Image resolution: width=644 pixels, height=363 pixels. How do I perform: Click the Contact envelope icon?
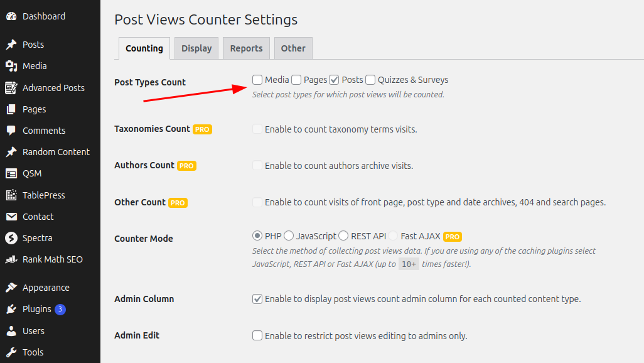pyautogui.click(x=11, y=217)
